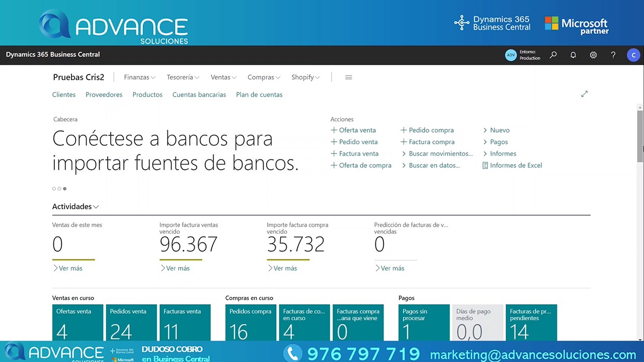Expand the Ventas menu
Screen dimensions: 644x362
tap(223, 77)
